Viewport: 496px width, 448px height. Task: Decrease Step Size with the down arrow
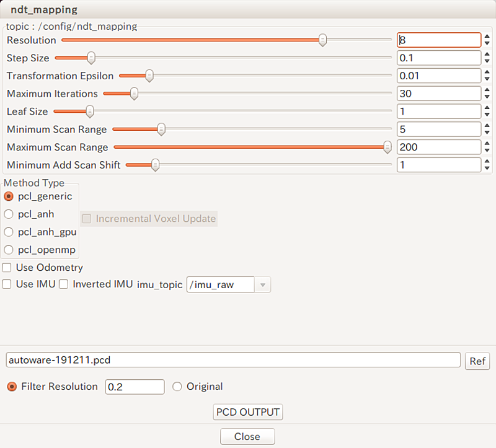pyautogui.click(x=487, y=61)
